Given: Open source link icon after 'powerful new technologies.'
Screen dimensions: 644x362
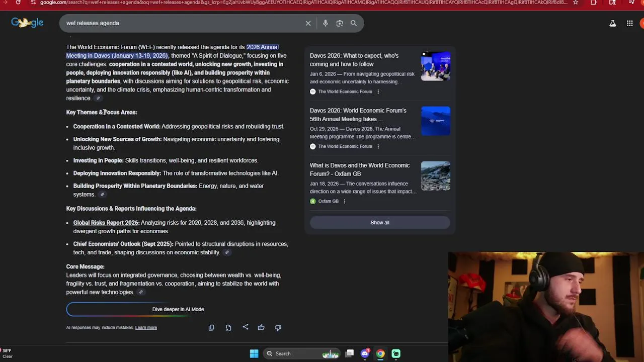Looking at the screenshot, I should pos(141,292).
